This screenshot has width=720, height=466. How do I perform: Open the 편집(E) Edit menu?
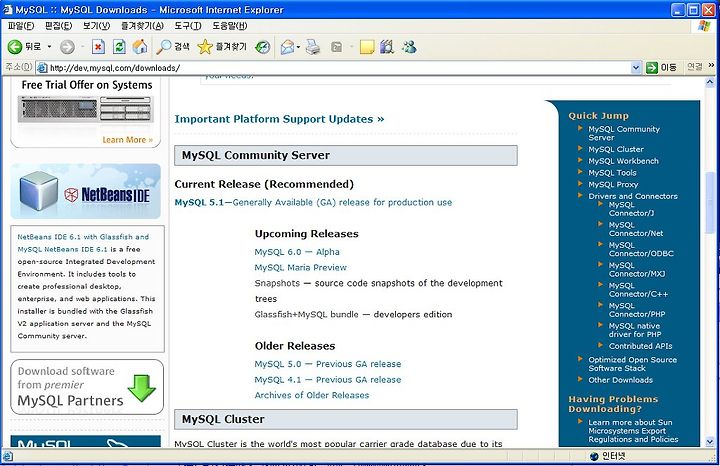[x=58, y=26]
